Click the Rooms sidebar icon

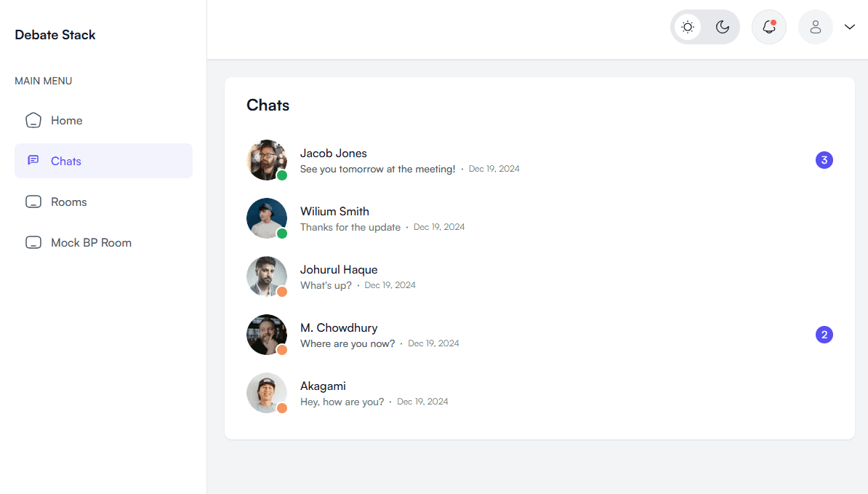(33, 202)
